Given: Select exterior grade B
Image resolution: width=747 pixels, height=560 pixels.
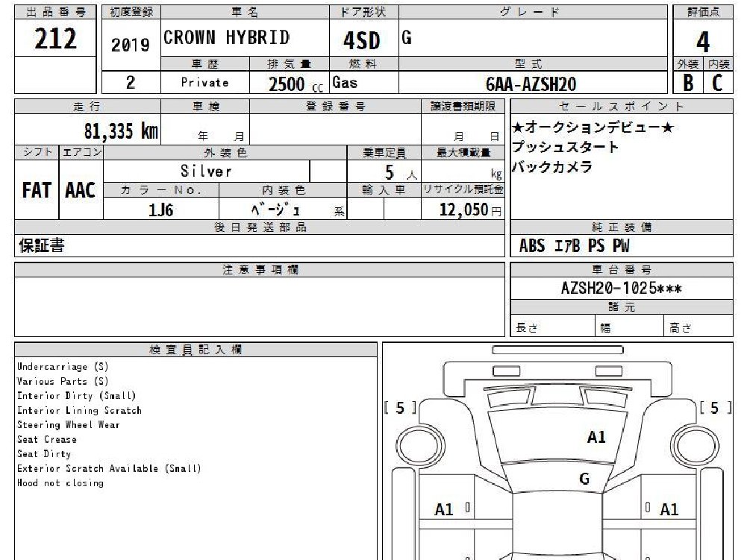Looking at the screenshot, I should 688,83.
